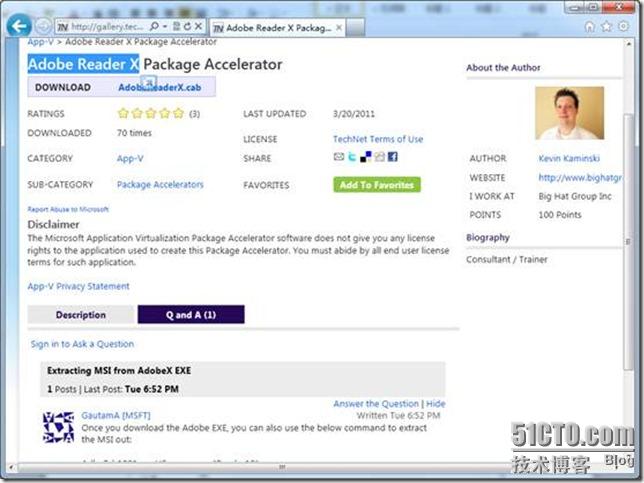The height and width of the screenshot is (483, 644).
Task: Open TechNet Terms of Use link
Action: coord(378,139)
